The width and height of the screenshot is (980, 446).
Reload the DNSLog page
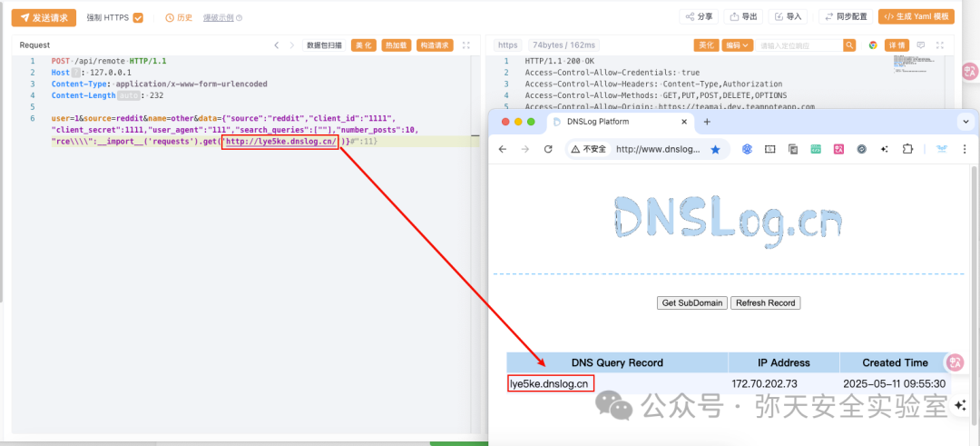click(549, 149)
